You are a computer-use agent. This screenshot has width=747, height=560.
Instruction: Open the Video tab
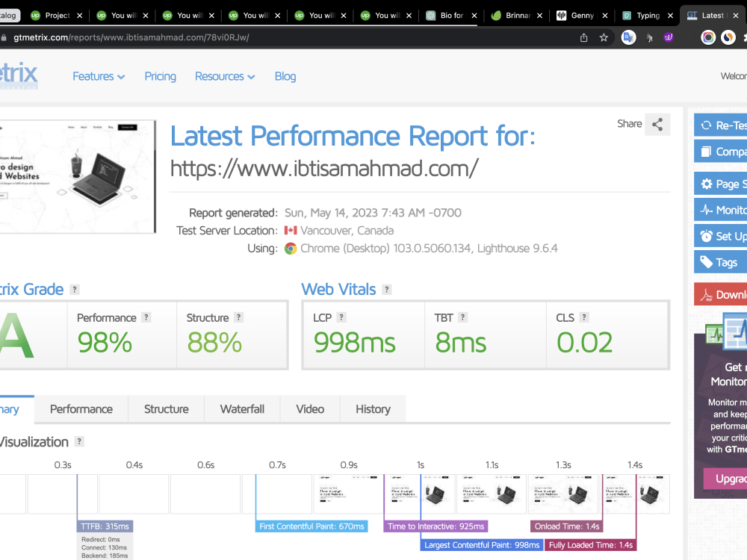click(310, 409)
